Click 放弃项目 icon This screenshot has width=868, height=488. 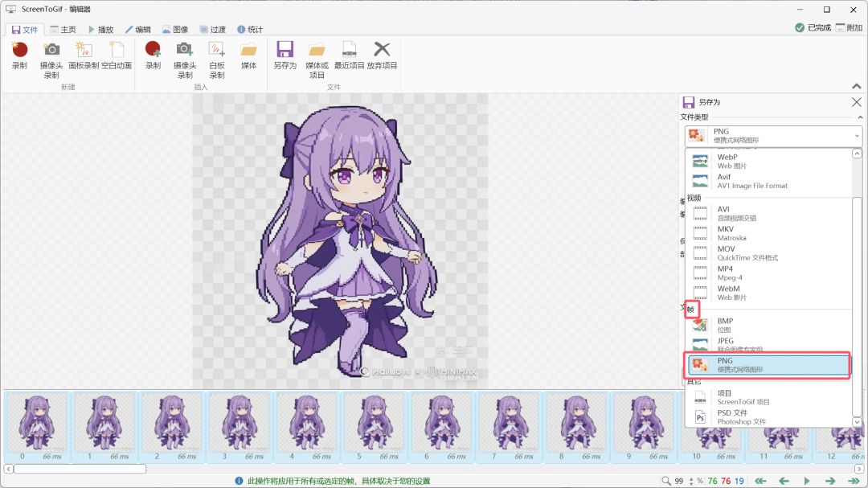click(x=382, y=55)
